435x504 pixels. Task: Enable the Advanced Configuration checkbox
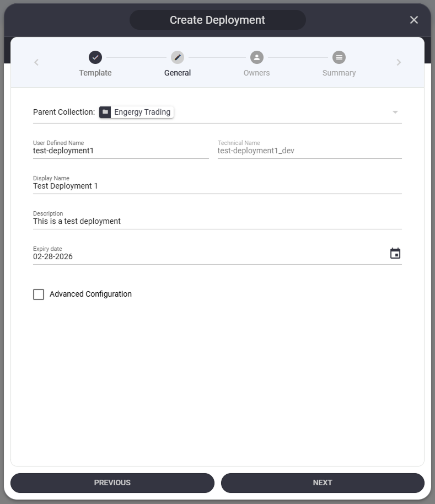(x=39, y=294)
